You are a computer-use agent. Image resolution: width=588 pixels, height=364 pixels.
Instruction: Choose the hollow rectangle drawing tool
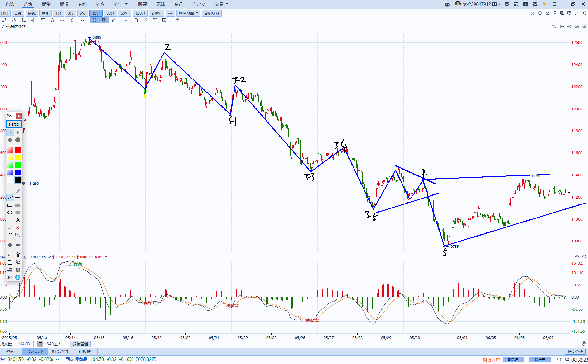click(10, 205)
